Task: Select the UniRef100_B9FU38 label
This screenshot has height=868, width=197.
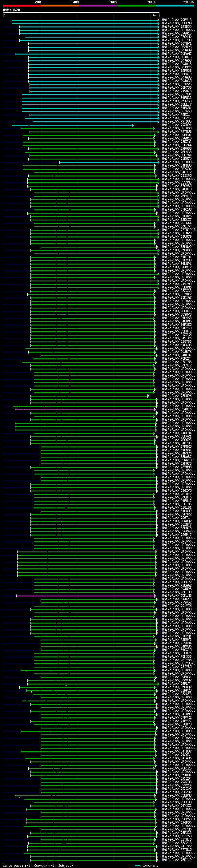Action: click(x=177, y=71)
